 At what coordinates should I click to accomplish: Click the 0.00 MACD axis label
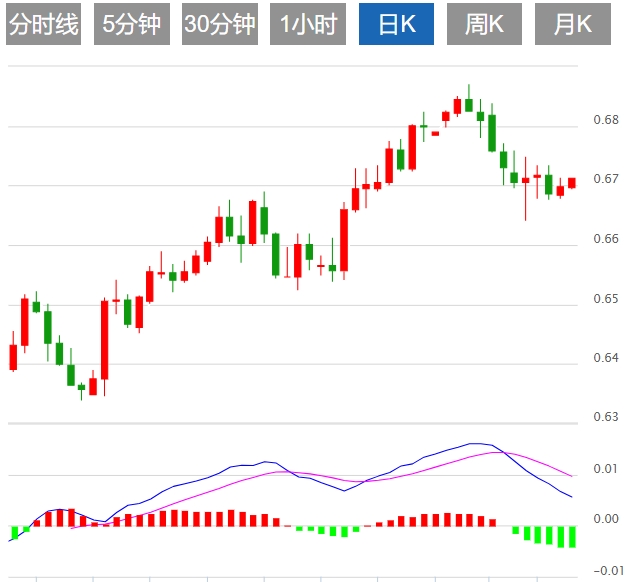[x=605, y=519]
